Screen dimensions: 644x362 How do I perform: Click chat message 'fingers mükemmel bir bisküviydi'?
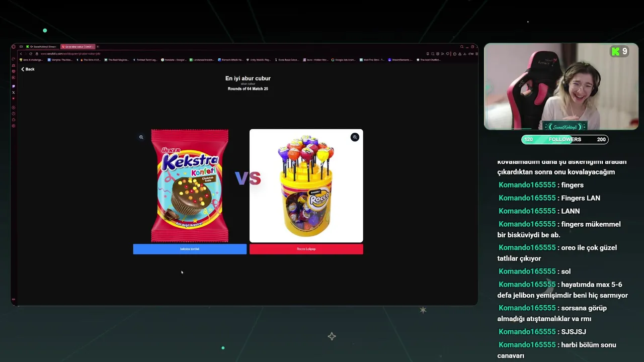point(559,229)
